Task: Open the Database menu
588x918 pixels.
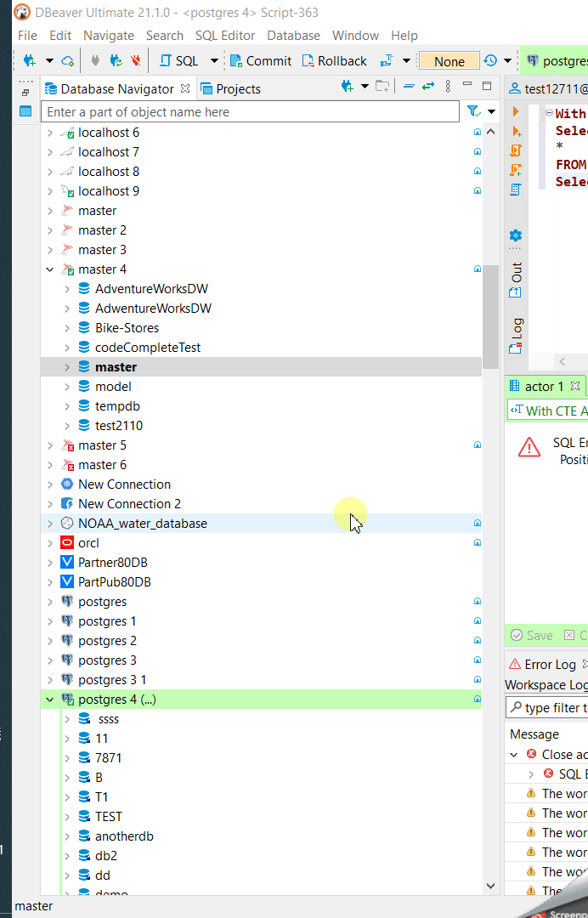Action: [x=294, y=35]
